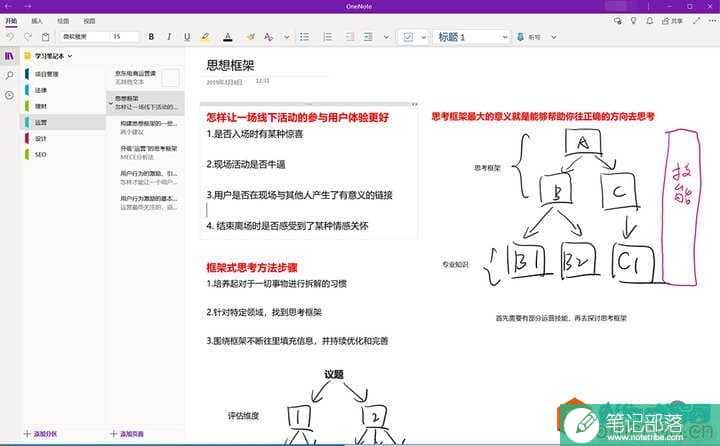
Task: Click the back arrow in title bar
Action: click(x=8, y=6)
